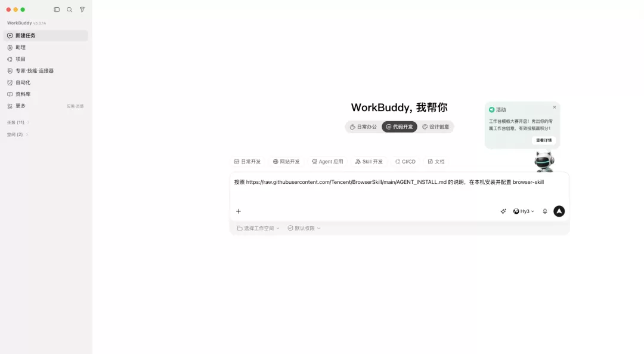Send the prompt with arrow button

(x=559, y=211)
